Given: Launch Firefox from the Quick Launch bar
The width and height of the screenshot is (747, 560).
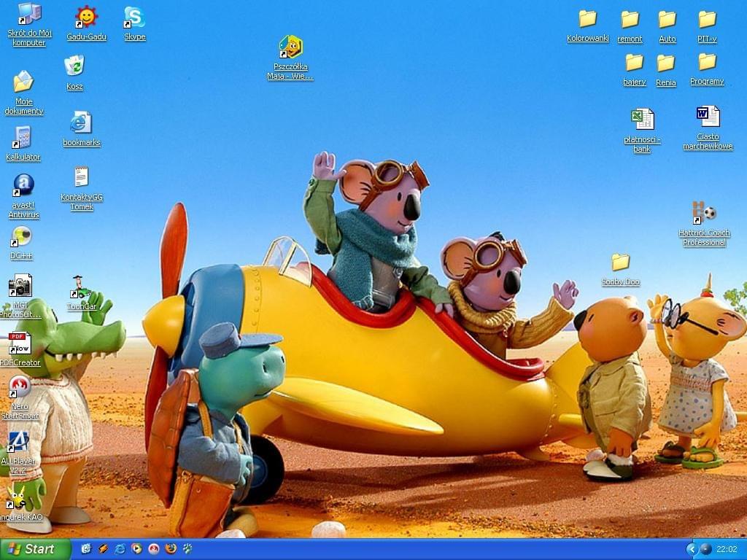Looking at the screenshot, I should [171, 549].
